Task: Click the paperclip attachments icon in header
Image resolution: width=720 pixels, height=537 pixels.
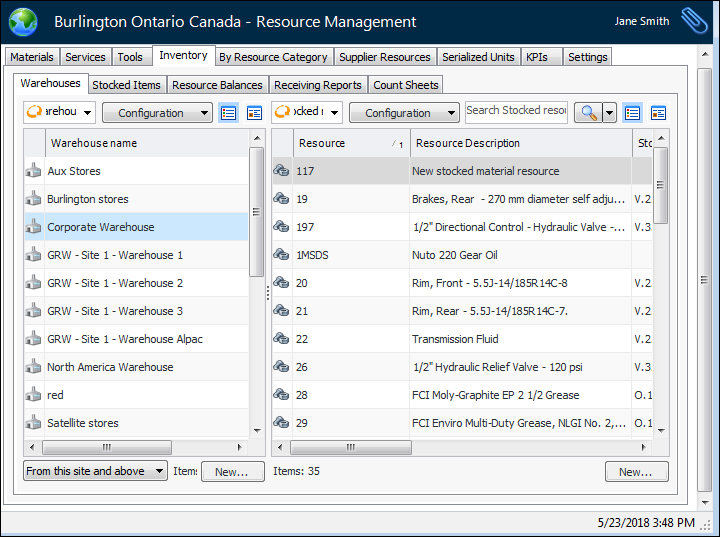Action: (693, 21)
